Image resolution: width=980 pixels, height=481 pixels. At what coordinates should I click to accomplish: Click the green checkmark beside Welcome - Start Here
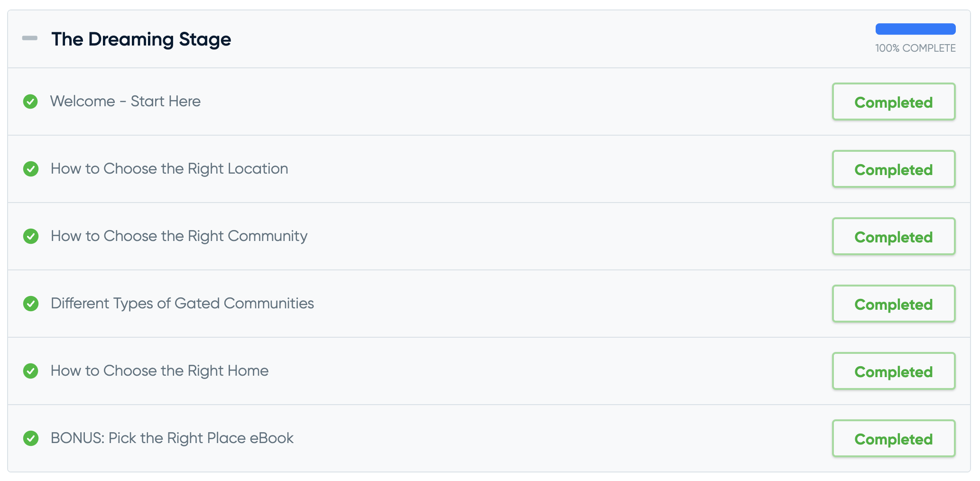(x=30, y=102)
